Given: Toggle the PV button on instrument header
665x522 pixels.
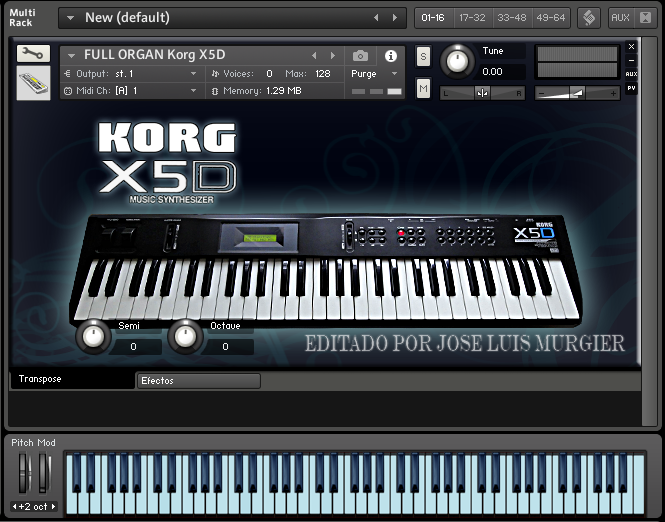Looking at the screenshot, I should [631, 88].
